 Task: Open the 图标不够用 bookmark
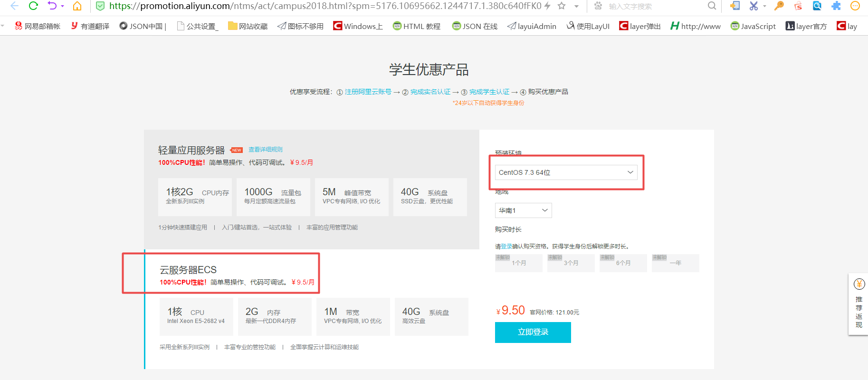pyautogui.click(x=300, y=26)
